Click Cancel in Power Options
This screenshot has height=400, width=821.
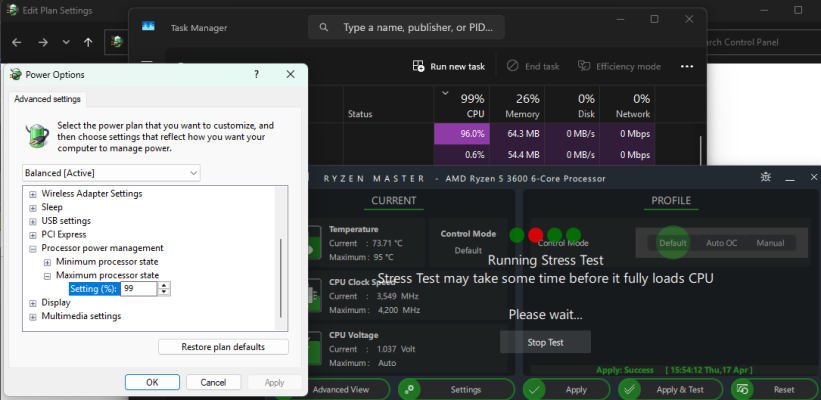[213, 383]
